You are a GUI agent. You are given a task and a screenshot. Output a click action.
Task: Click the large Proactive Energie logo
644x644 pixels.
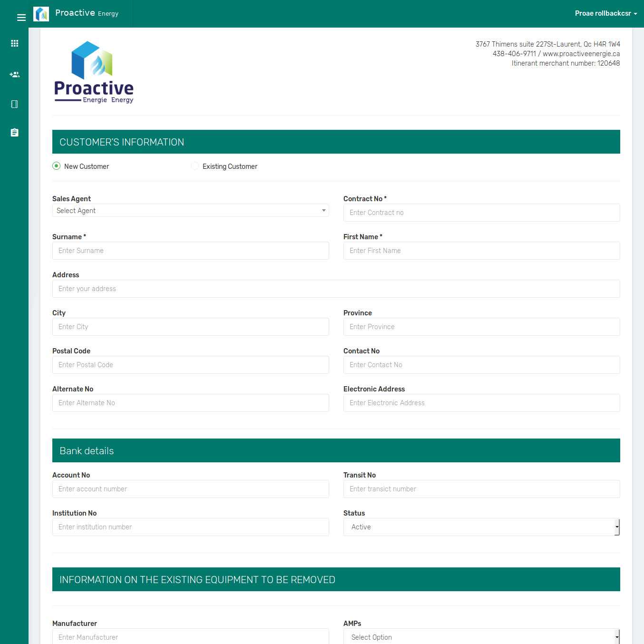[x=94, y=72]
